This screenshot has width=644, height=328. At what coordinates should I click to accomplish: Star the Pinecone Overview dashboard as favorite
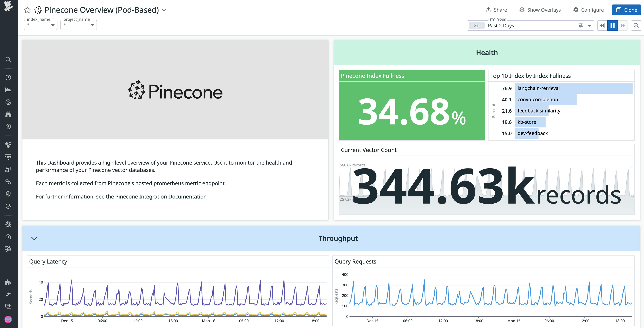pos(27,10)
